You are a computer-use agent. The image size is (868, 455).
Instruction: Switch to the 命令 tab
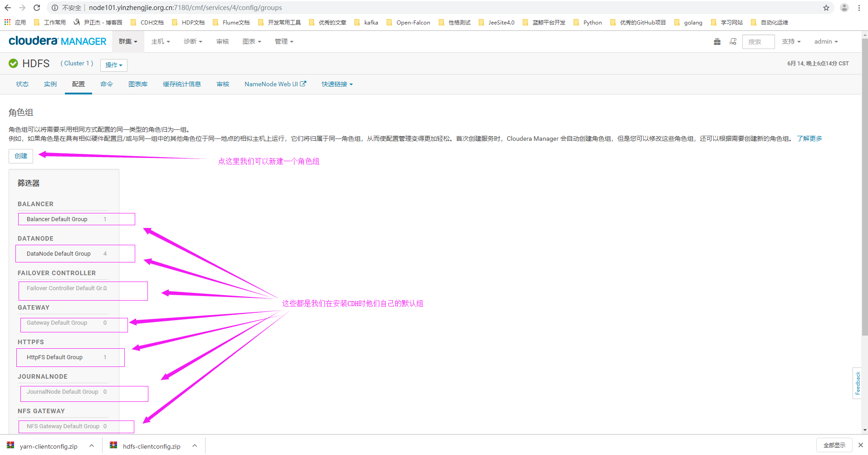coord(107,84)
